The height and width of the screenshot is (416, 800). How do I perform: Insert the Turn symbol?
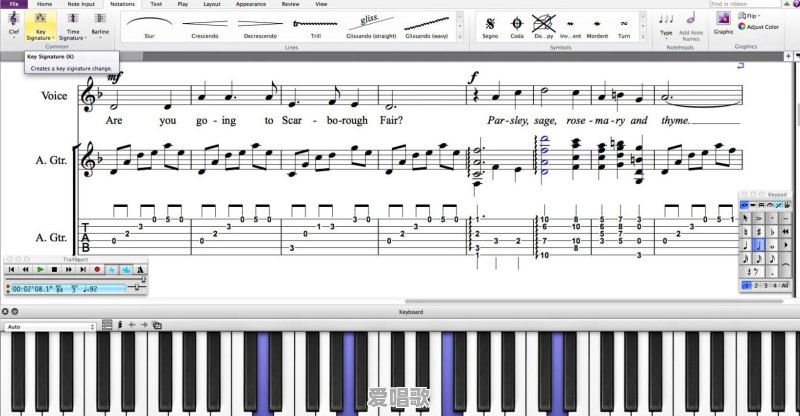click(x=623, y=27)
